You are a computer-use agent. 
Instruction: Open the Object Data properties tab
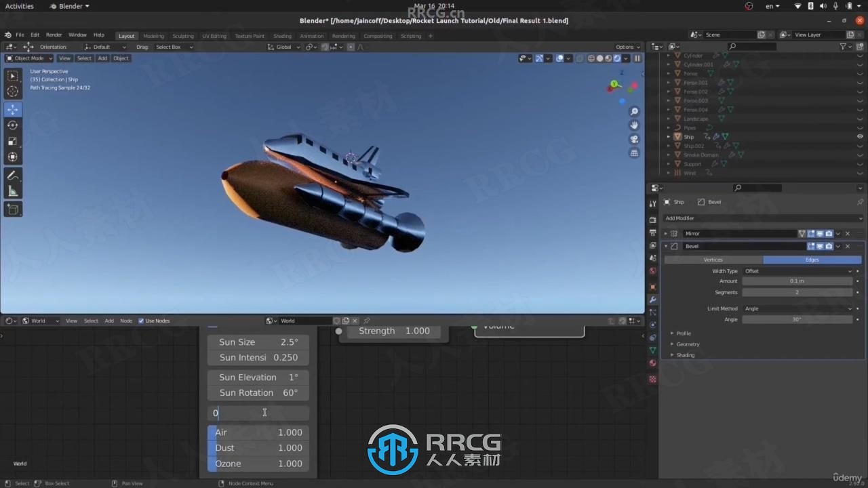click(652, 350)
